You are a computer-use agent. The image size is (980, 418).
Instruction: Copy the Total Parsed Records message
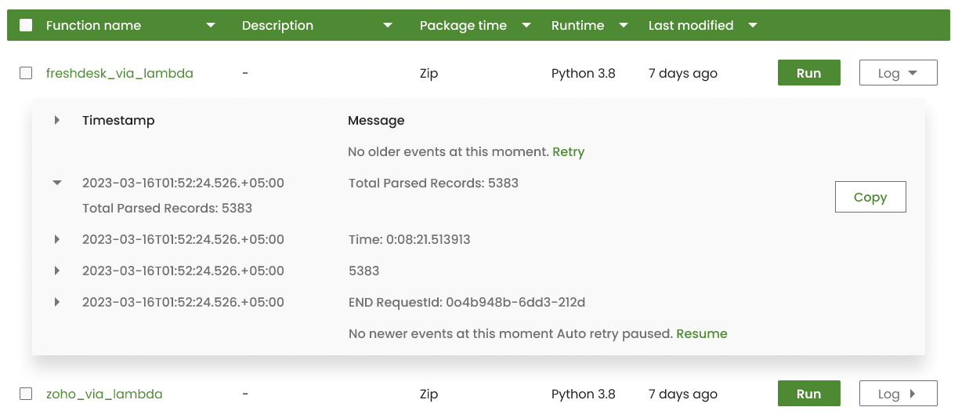(x=870, y=197)
